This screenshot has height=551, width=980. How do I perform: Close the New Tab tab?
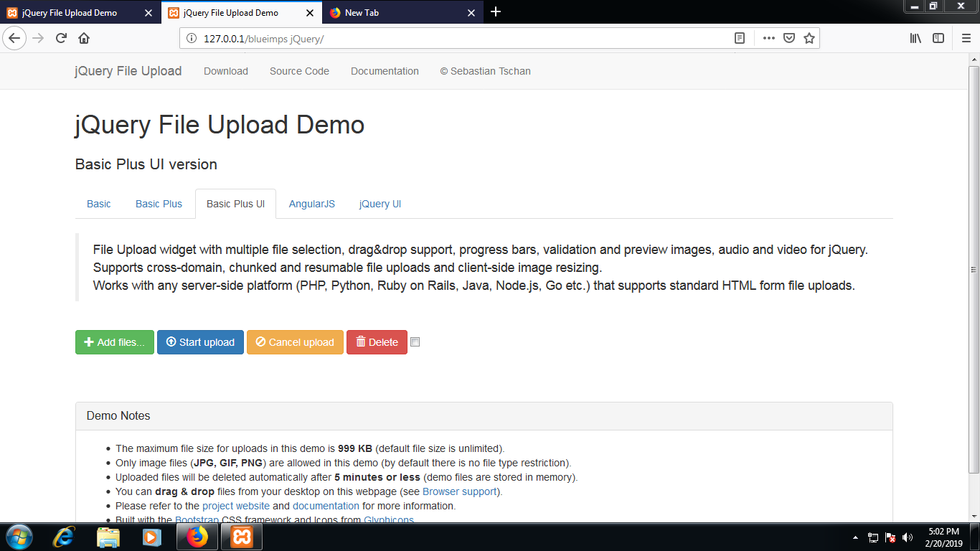pos(471,13)
